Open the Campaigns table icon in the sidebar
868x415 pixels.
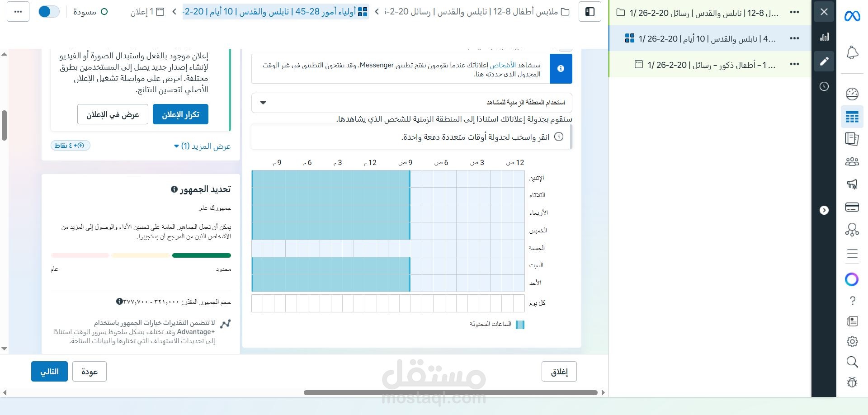852,117
